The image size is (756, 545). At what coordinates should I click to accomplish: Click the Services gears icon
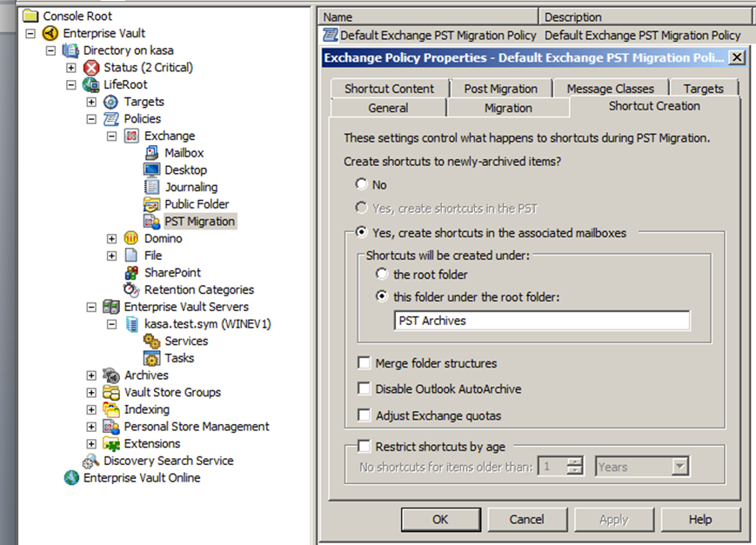(151, 341)
